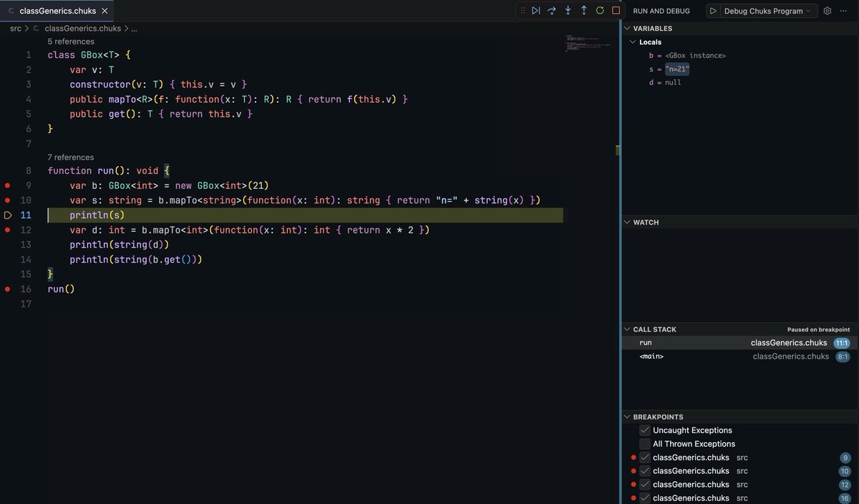Select the classGenerics.chuks editor tab
Screen dimensions: 859x504
57,11
